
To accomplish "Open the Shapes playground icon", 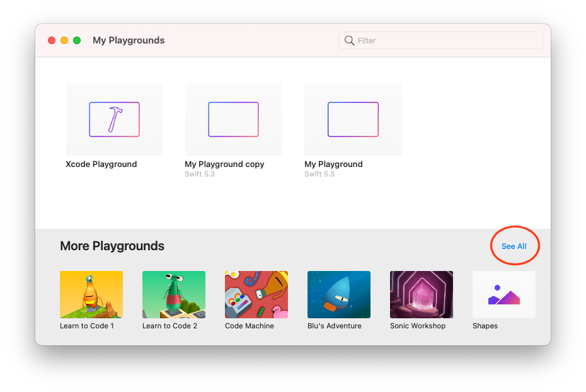I will (x=504, y=294).
